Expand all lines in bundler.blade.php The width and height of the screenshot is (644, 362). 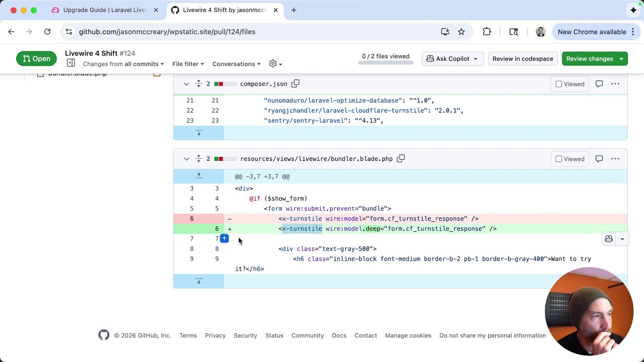(199, 159)
